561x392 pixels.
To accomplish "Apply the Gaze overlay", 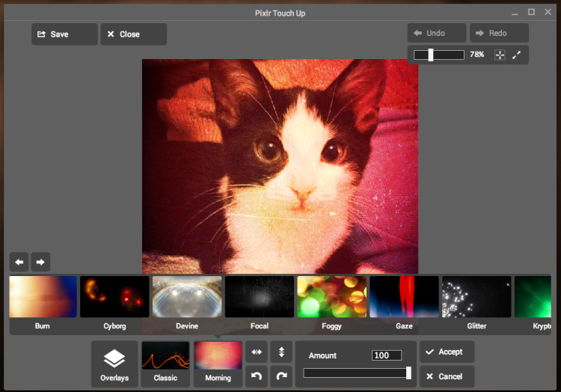I will click(404, 297).
